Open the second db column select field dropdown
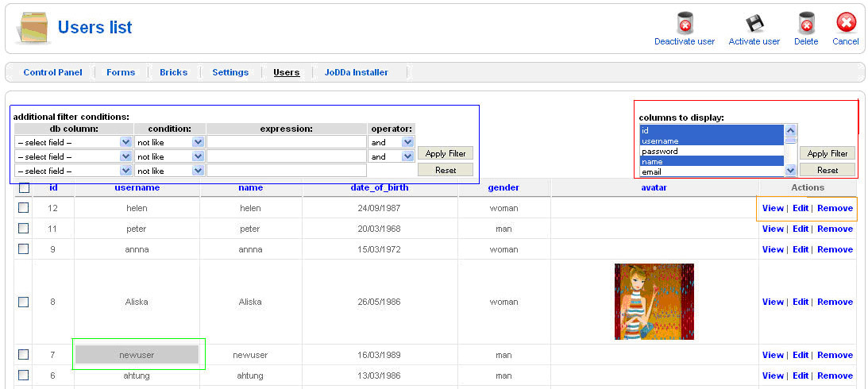 tap(73, 156)
